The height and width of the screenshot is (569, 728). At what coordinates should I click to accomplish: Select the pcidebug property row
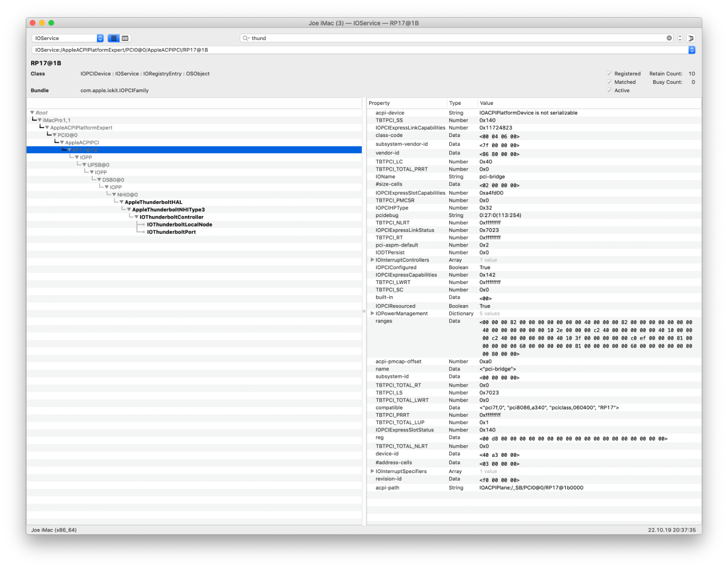coord(534,215)
